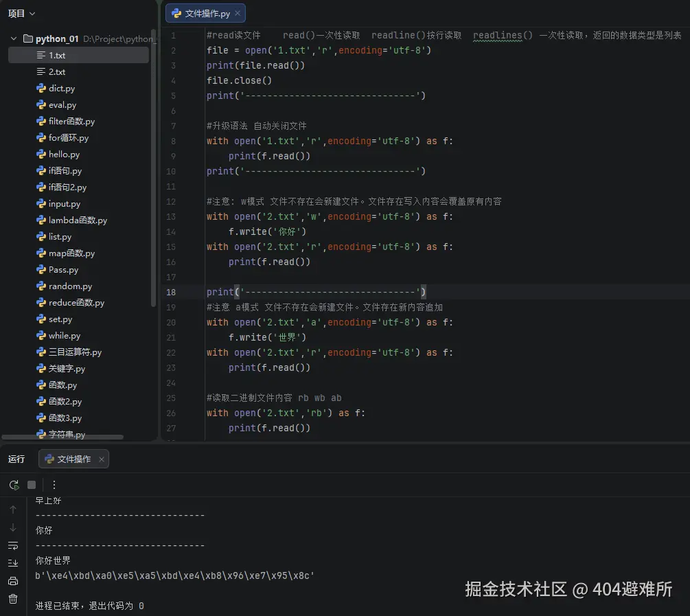
Task: Rerun the 文件操作 script
Action: coord(14,485)
